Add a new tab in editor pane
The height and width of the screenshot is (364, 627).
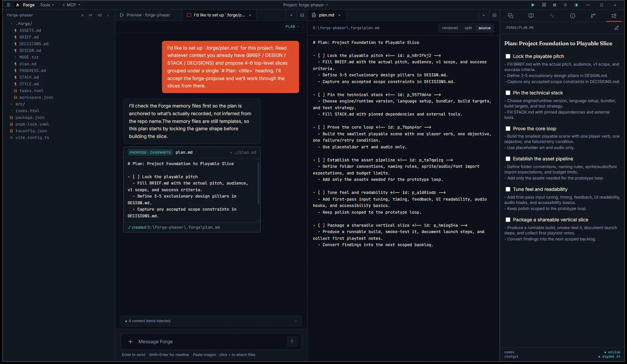point(483,15)
